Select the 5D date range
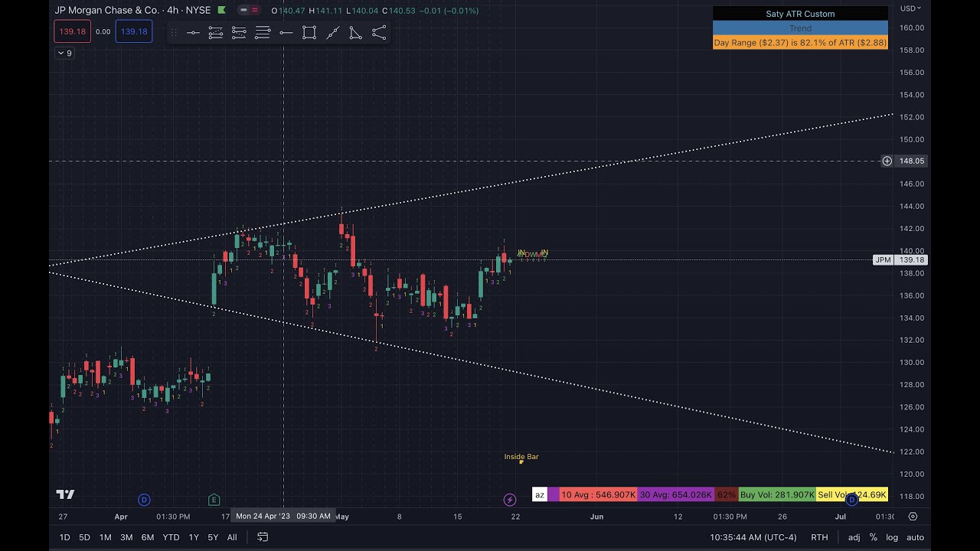This screenshot has width=980, height=551. tap(85, 537)
